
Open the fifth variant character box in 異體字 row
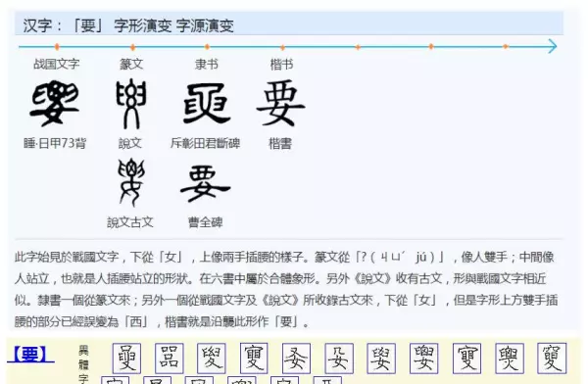tap(296, 359)
